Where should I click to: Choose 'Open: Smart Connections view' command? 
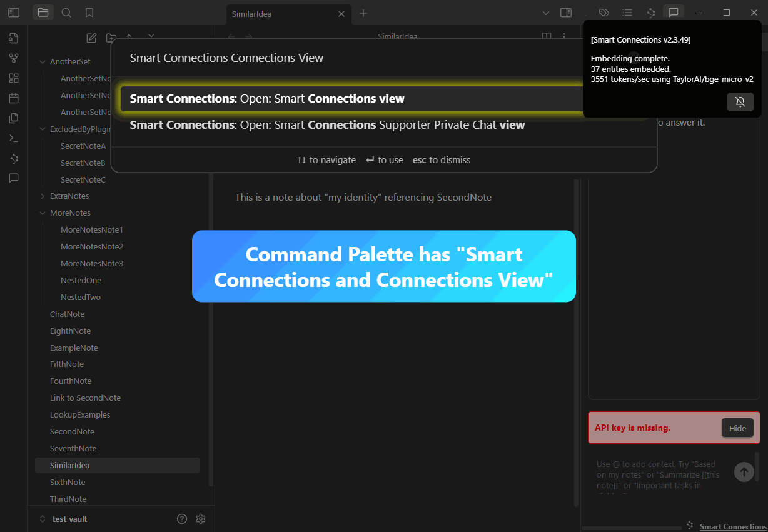pos(384,99)
